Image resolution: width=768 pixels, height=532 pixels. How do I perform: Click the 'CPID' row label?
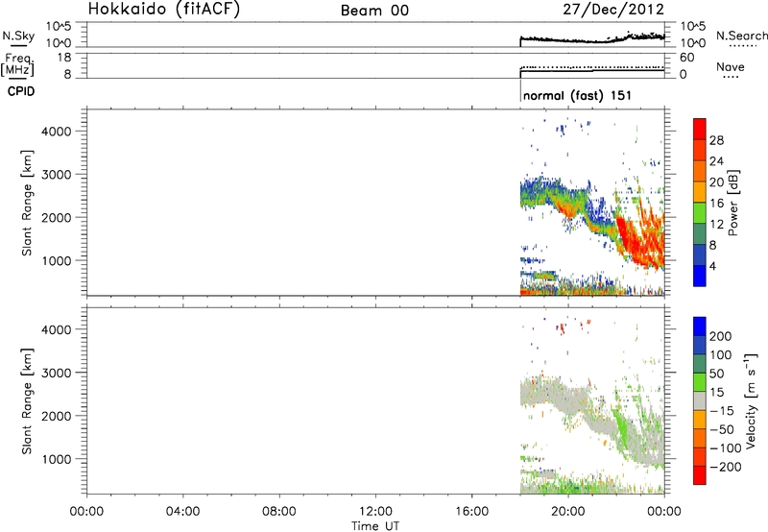pyautogui.click(x=21, y=91)
